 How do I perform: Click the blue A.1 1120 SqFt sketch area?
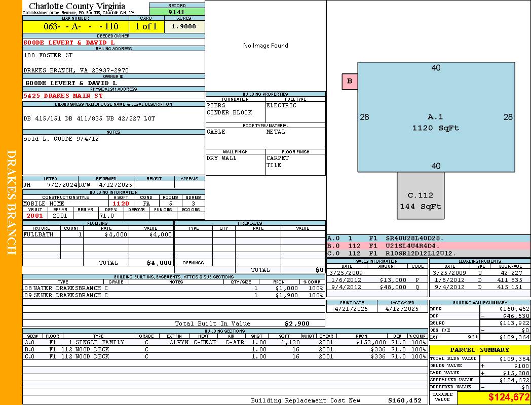pos(436,117)
